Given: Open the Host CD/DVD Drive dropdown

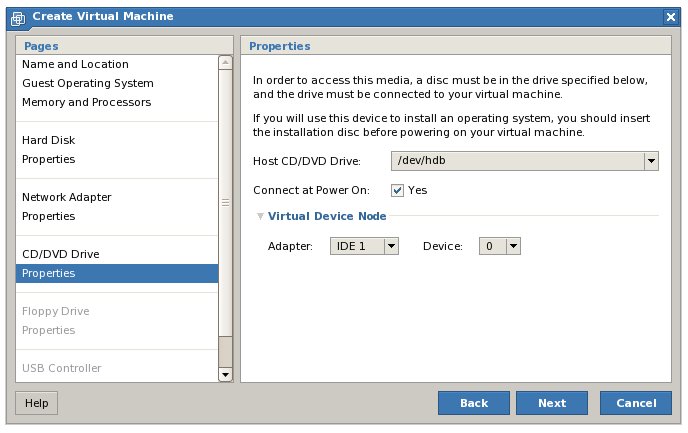Looking at the screenshot, I should (x=651, y=161).
